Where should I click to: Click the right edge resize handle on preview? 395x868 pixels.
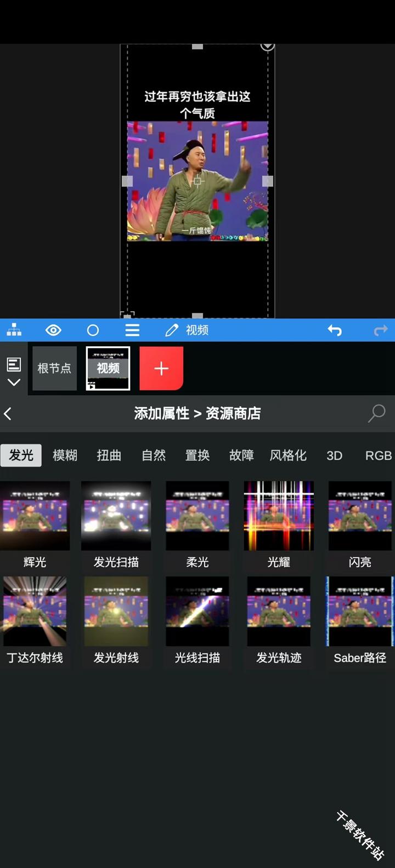[268, 181]
